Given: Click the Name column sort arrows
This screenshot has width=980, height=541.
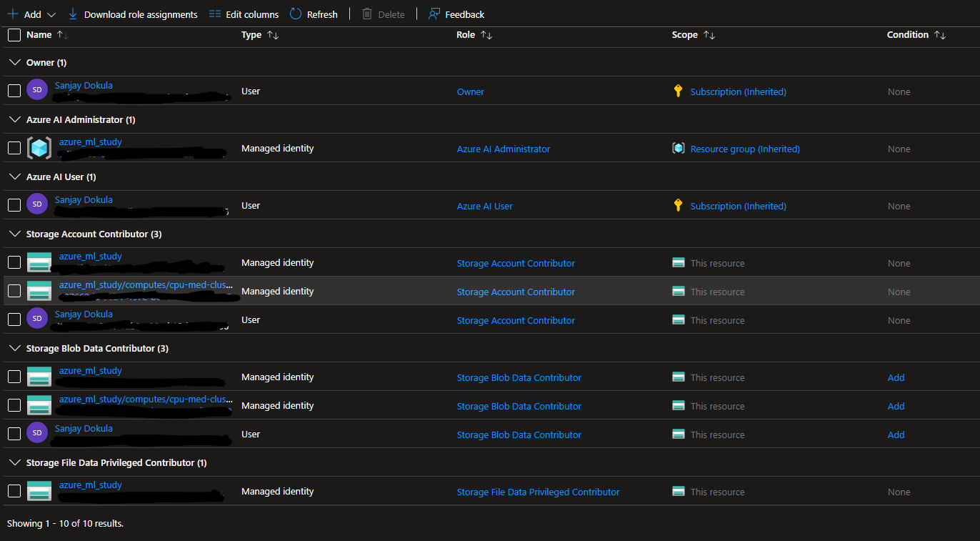Looking at the screenshot, I should pyautogui.click(x=62, y=35).
